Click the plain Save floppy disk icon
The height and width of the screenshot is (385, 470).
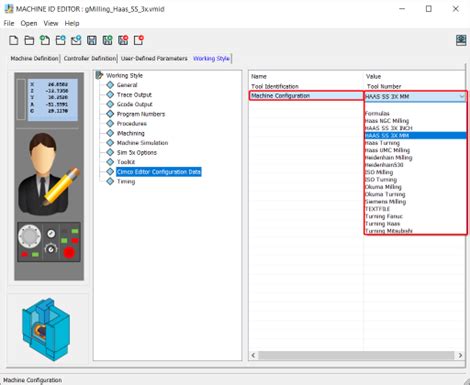(92, 40)
